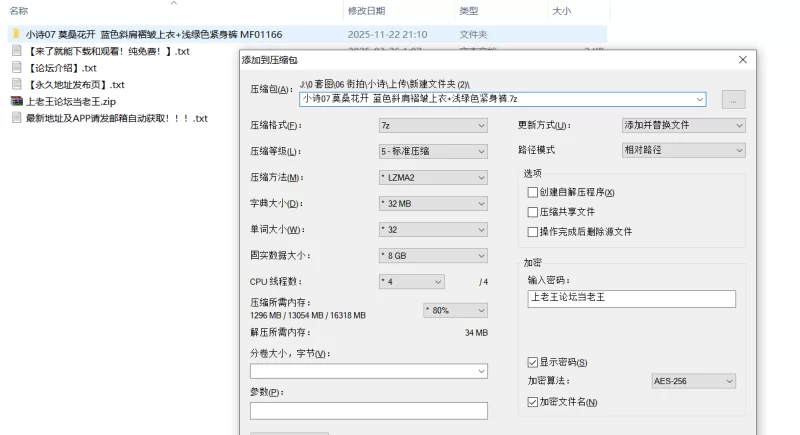Expand archive name history dropdown arrow
Screen dimensions: 800x435
[x=699, y=99]
